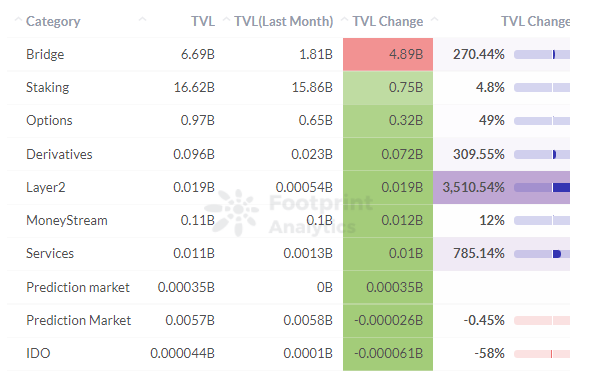
Task: Click the Services 785.14% mini bar
Action: 542,254
